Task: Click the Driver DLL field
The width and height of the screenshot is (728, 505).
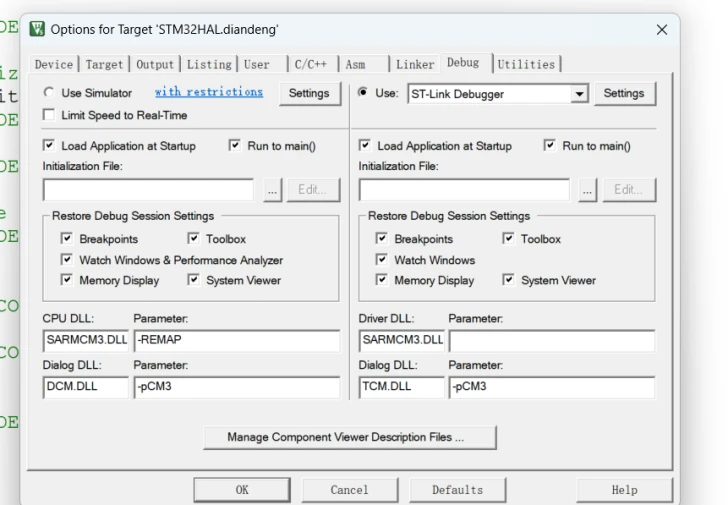Action: pos(402,340)
